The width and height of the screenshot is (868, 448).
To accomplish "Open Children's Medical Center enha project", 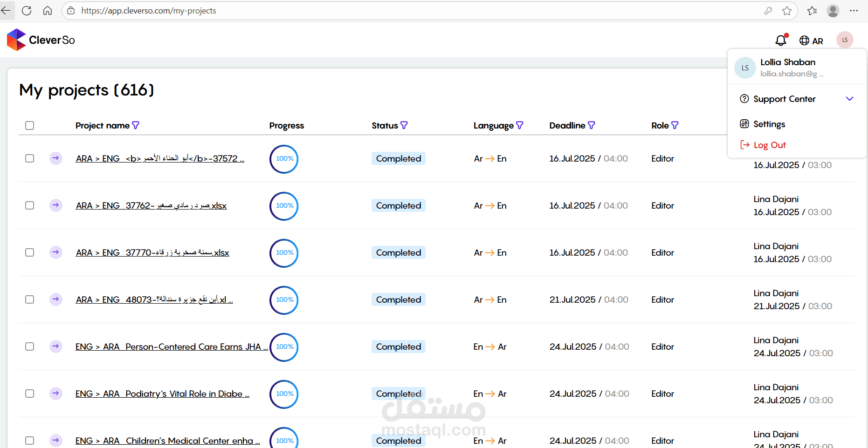I will [x=168, y=441].
